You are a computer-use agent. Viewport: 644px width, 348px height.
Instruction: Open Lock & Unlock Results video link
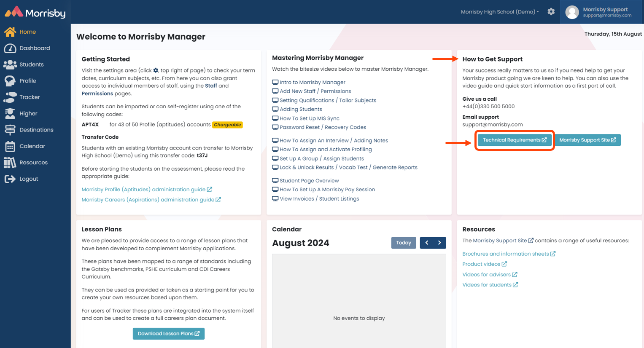(349, 168)
